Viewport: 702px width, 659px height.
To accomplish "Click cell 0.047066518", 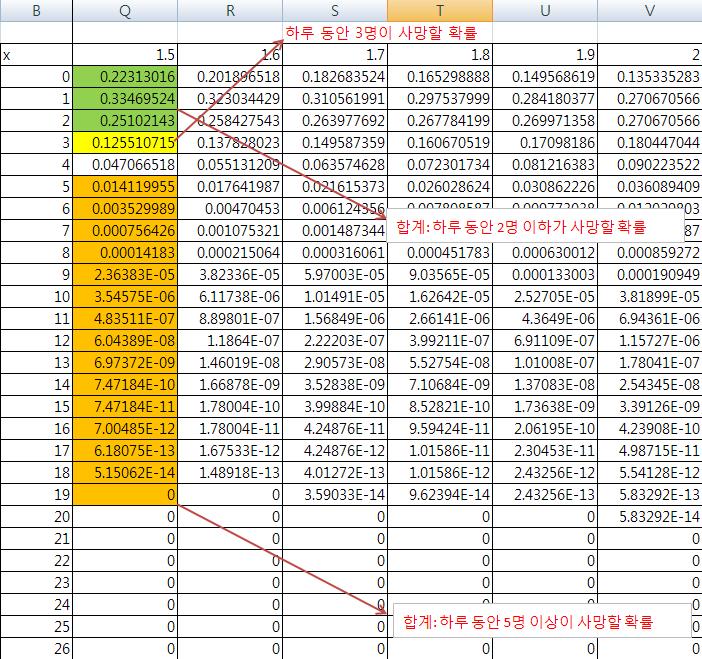I will 125,165.
